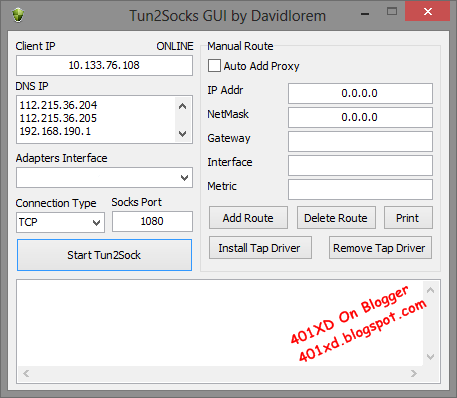Click log pane scroll down arrow

pos(430,357)
